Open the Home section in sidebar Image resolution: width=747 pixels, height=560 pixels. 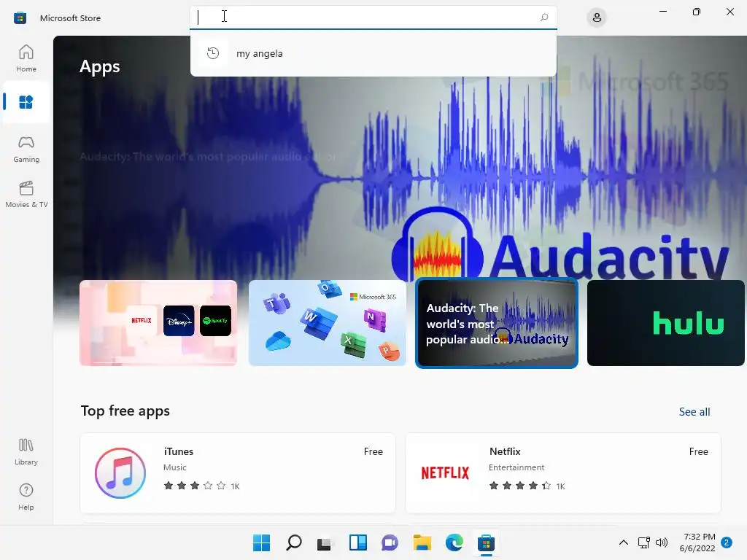26,58
